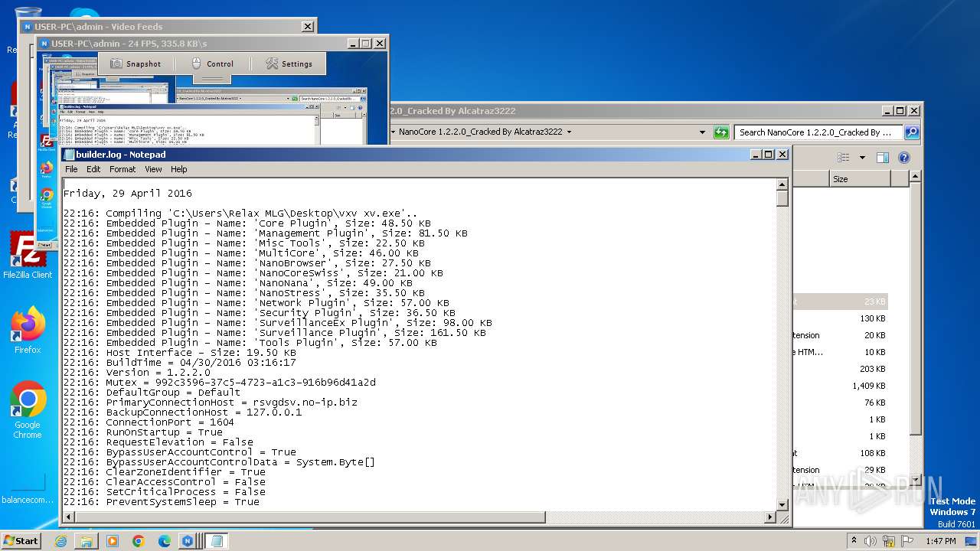Open the file explorer taskbar icon

[87, 541]
